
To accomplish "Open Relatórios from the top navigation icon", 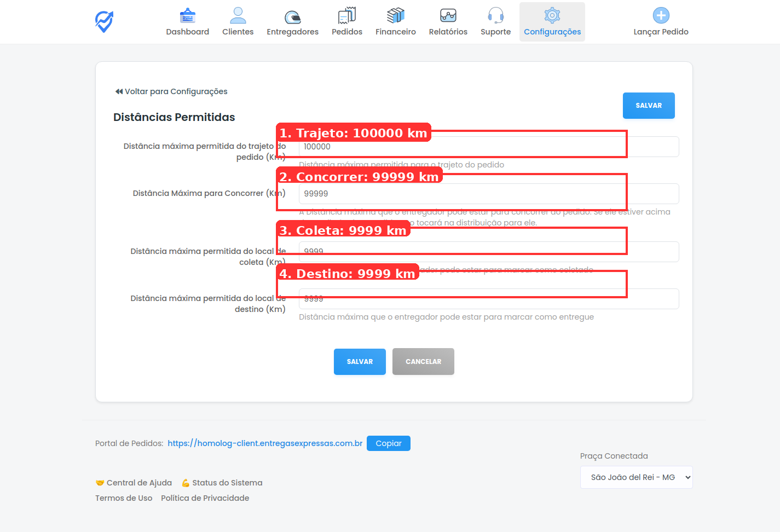I will click(x=448, y=15).
